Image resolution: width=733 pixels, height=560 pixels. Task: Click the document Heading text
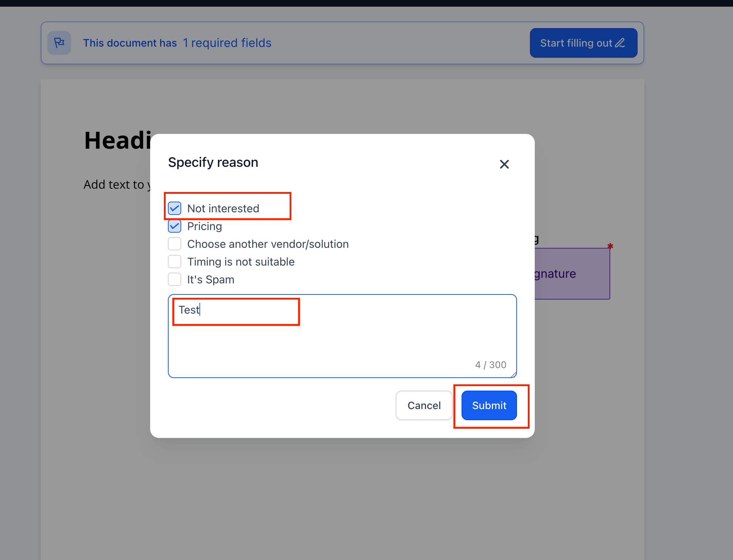pos(118,141)
